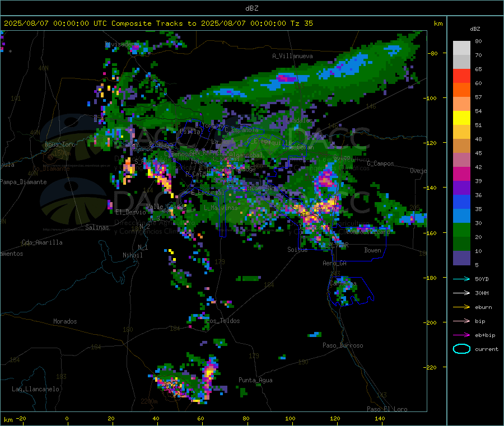The height and width of the screenshot is (426, 504).
Task: Click the 'Bowen' place label
Action: [372, 250]
